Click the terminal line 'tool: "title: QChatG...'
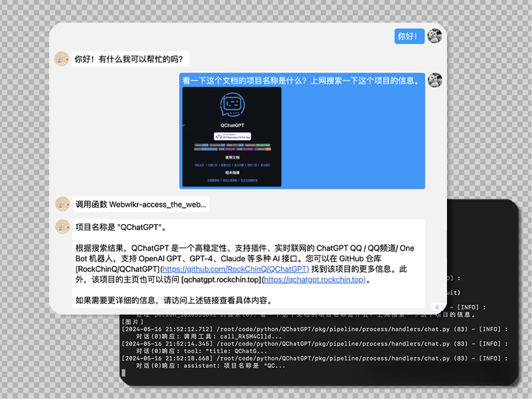532x399 pixels. (201, 351)
